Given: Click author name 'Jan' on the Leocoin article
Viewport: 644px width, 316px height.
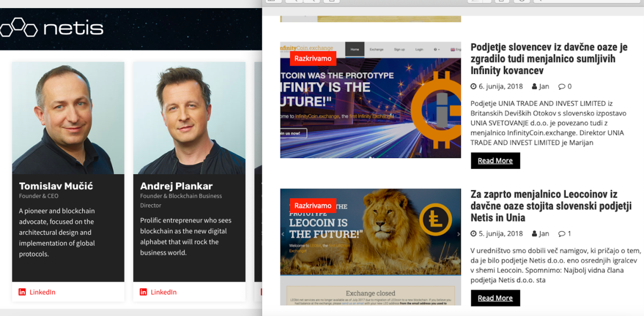Looking at the screenshot, I should click(544, 233).
